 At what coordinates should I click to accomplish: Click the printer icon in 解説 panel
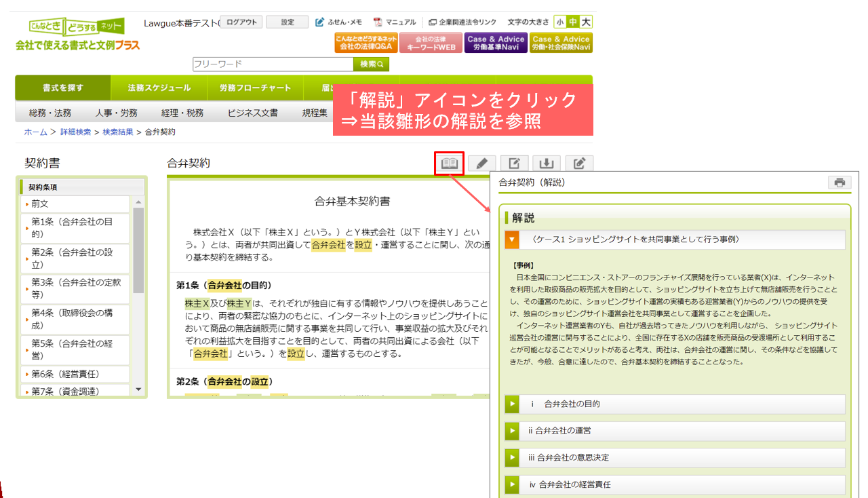click(x=840, y=183)
